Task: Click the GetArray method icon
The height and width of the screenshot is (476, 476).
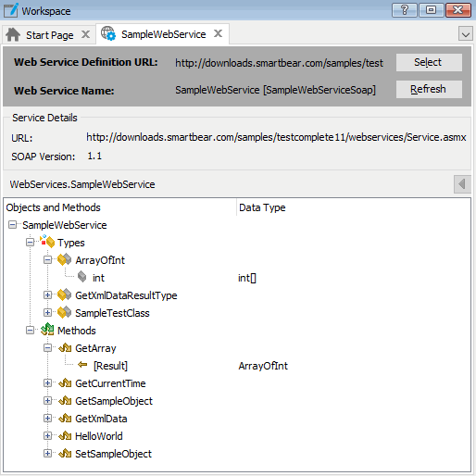Action: tap(65, 348)
